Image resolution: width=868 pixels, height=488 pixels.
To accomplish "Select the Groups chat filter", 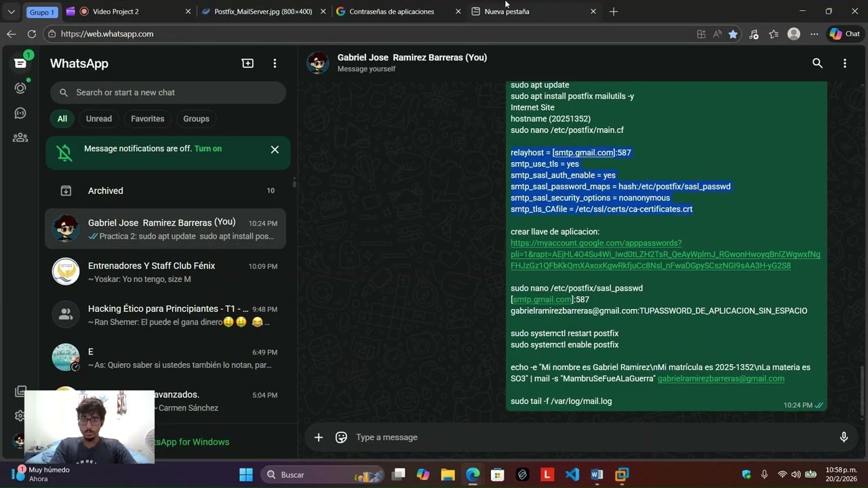I will 196,119.
